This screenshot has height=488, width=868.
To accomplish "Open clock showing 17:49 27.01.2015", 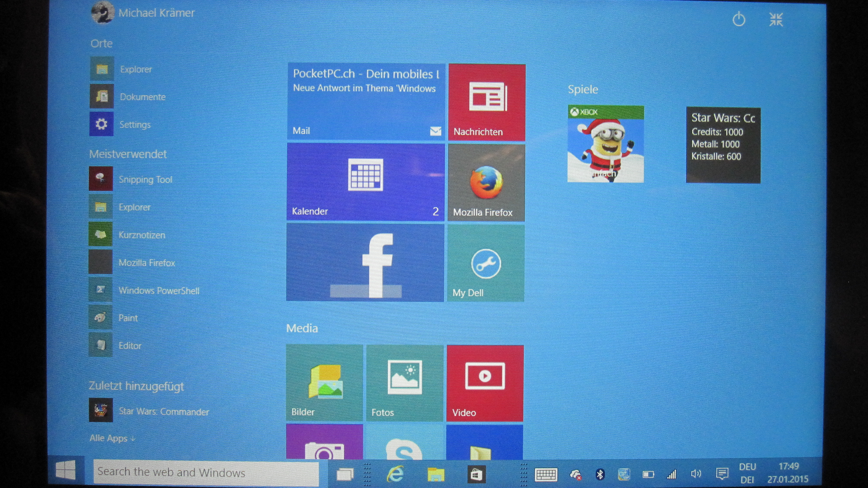I will click(x=788, y=473).
